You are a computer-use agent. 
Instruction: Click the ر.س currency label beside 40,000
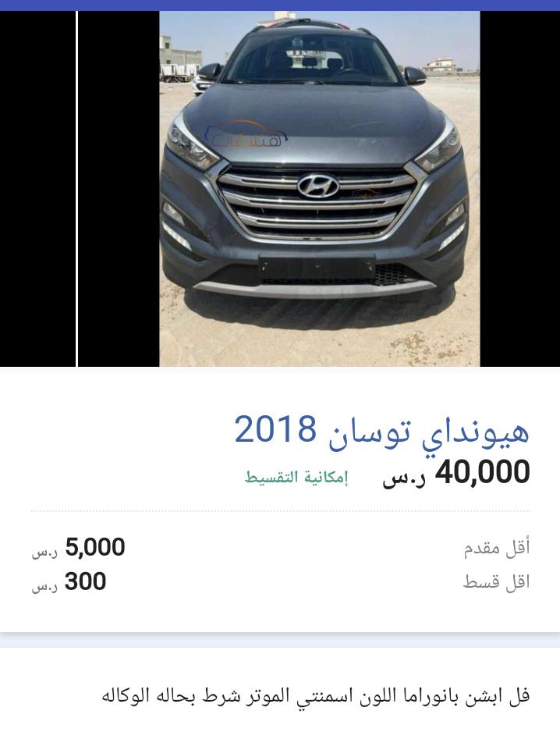404,478
